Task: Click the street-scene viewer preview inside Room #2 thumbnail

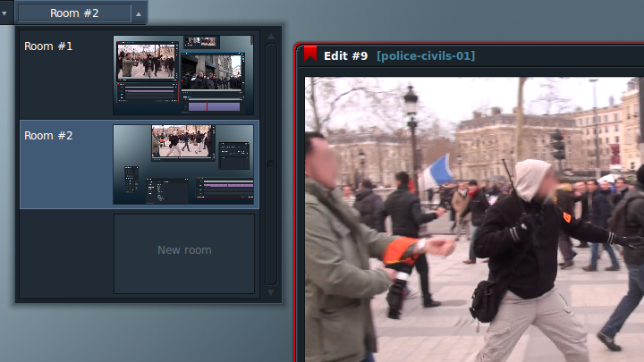Action: tap(183, 142)
